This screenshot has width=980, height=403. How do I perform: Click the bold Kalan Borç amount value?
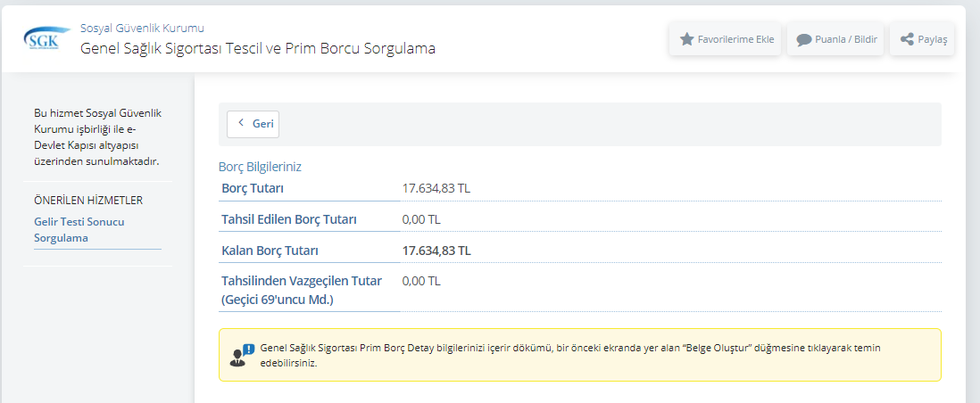tap(436, 251)
